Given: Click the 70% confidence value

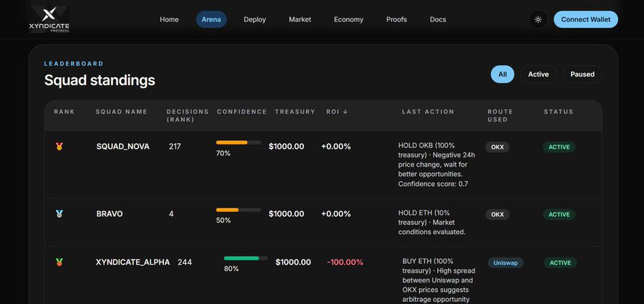Looking at the screenshot, I should pos(223,153).
